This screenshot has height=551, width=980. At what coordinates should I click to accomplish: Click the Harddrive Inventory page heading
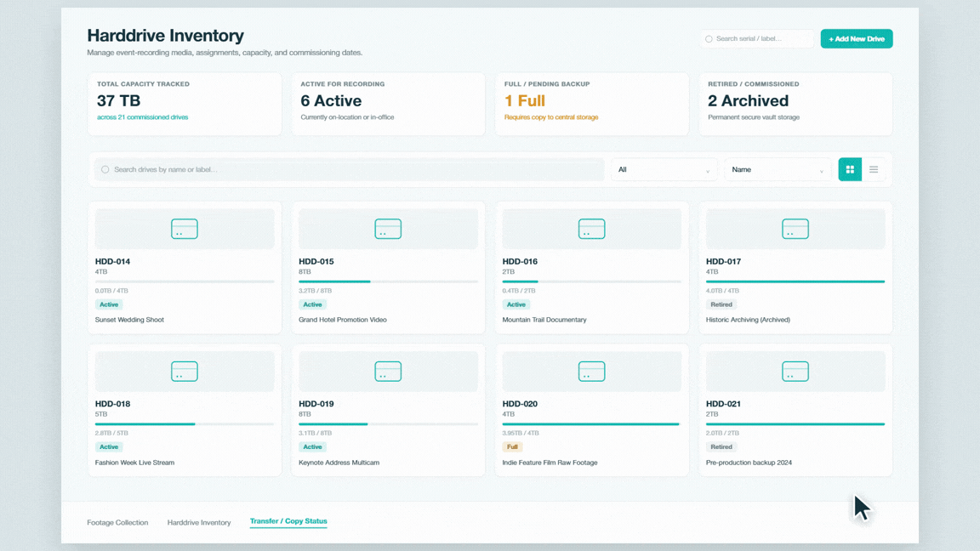pos(166,36)
